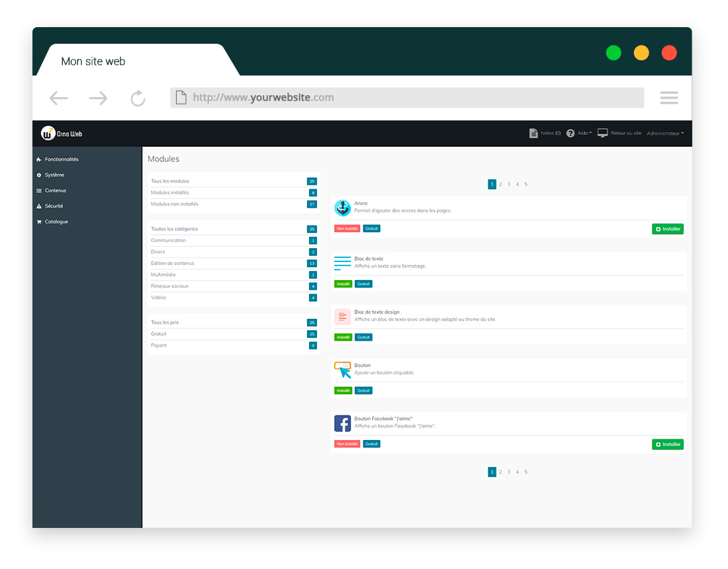Click the yellow window circle button

642,53
